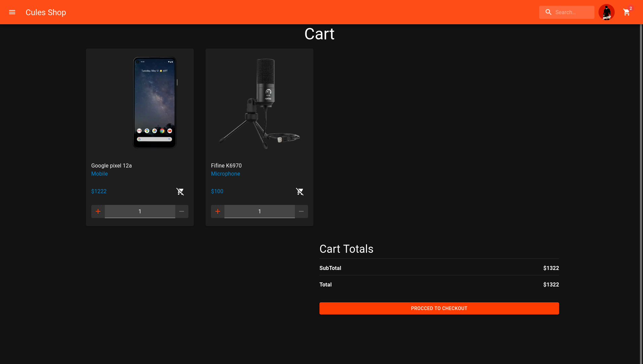Decrease Google pixel 12a quantity with minus

coord(182,211)
